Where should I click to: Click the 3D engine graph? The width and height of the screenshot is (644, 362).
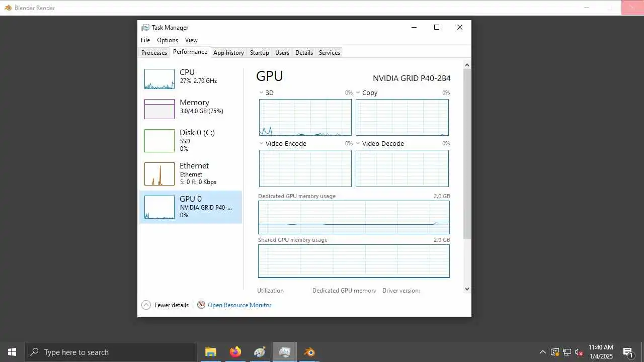(x=305, y=117)
